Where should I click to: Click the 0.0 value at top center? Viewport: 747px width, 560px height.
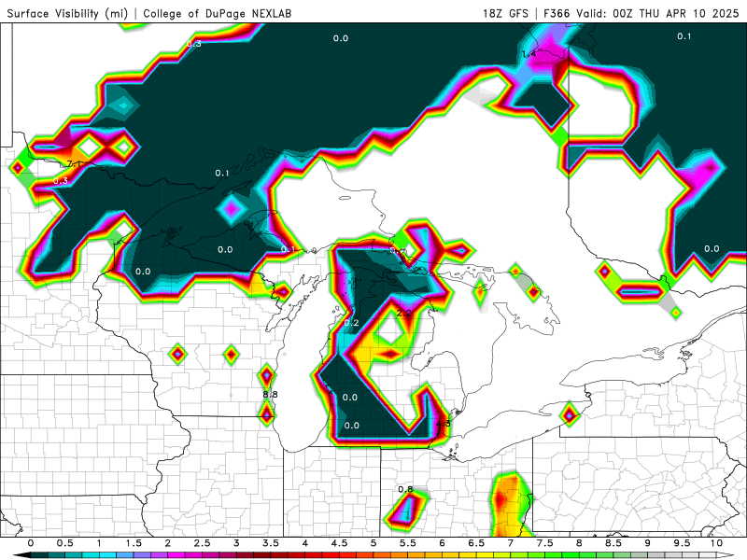click(x=341, y=38)
